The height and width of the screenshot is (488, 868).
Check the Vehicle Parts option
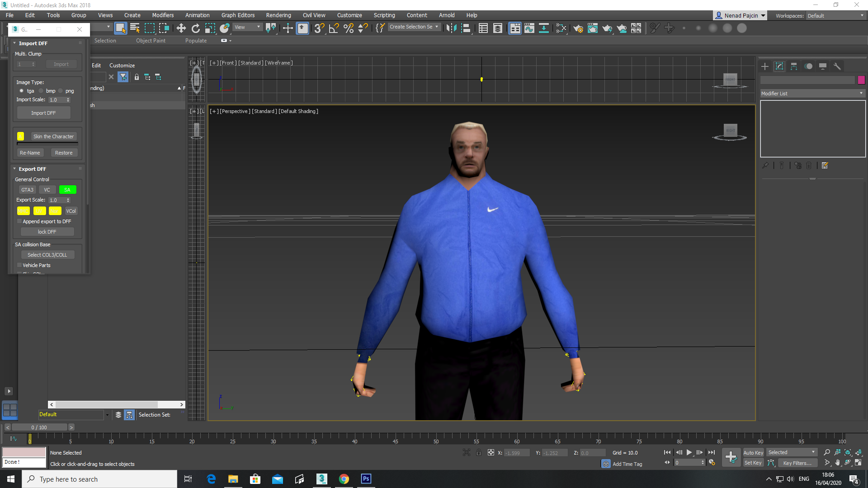click(19, 265)
